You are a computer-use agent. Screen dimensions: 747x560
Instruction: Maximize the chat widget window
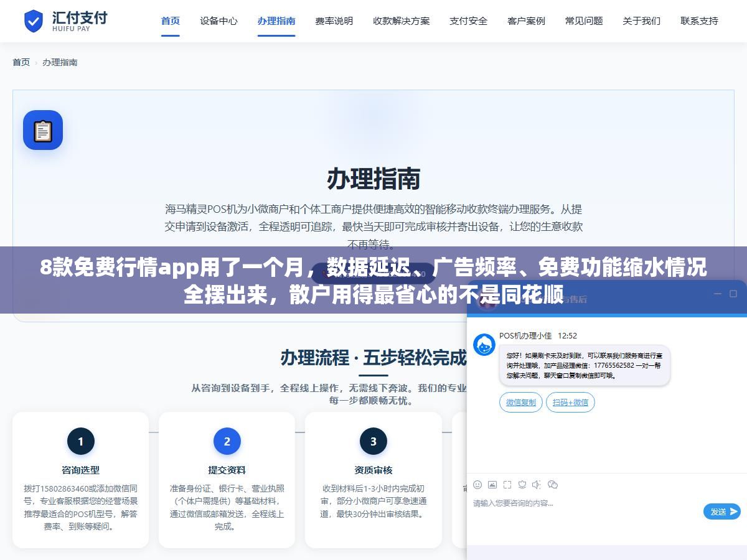click(x=733, y=294)
